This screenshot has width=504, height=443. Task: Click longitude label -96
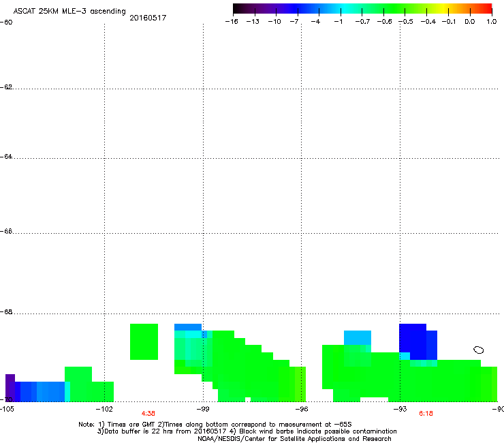click(302, 409)
